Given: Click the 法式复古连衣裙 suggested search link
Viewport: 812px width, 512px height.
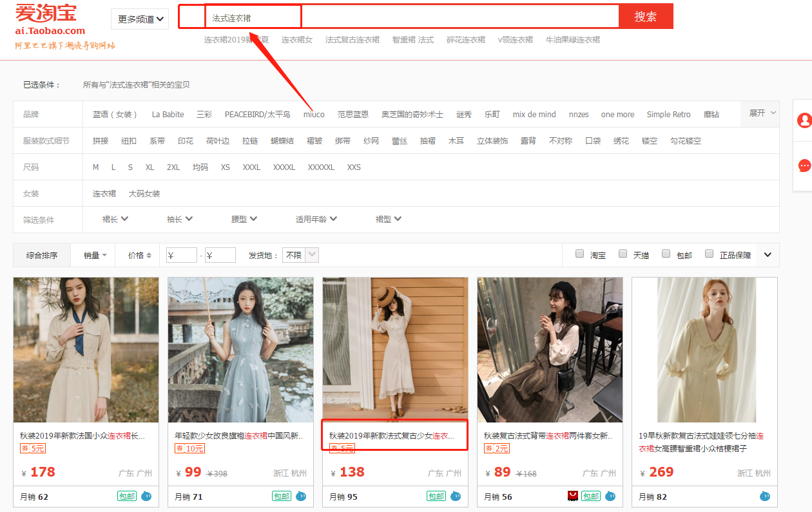Looking at the screenshot, I should point(352,40).
